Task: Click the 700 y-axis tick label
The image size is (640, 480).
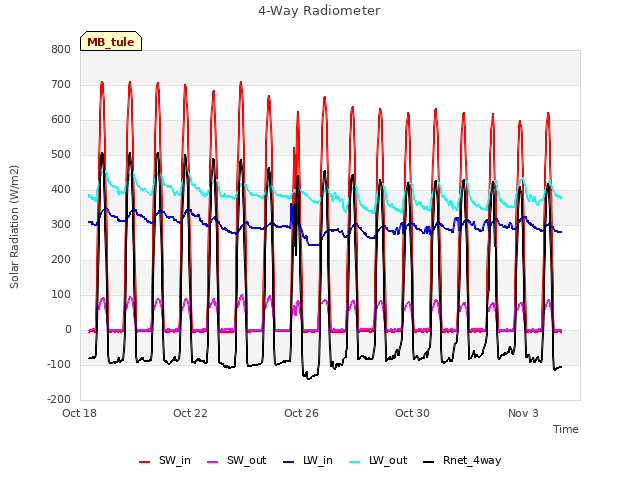Action: (x=61, y=85)
